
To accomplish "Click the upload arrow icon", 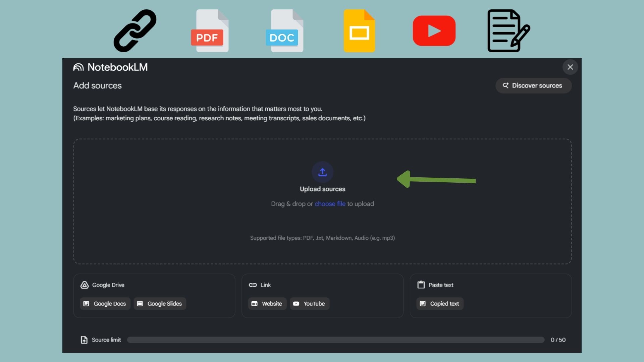I will (x=322, y=172).
